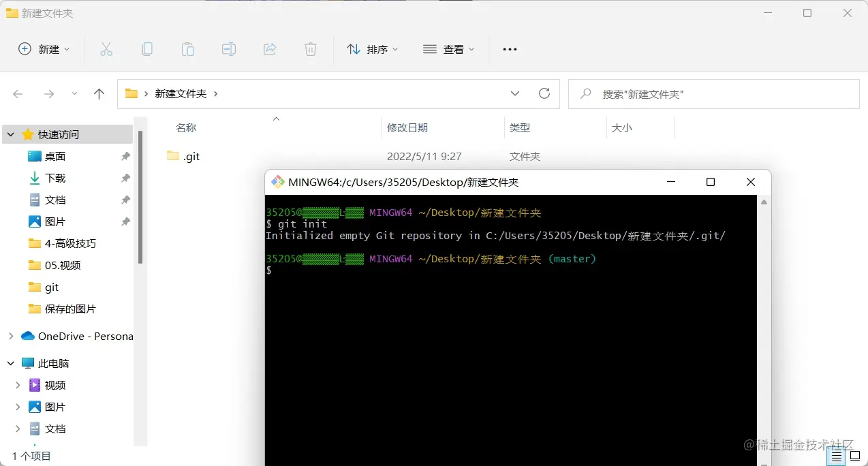Image resolution: width=868 pixels, height=466 pixels.
Task: Click 1 个项目 status text
Action: (x=31, y=456)
